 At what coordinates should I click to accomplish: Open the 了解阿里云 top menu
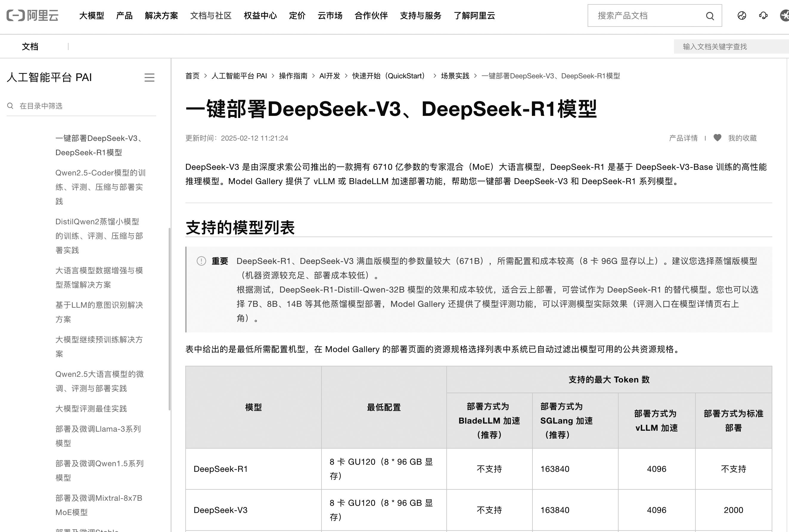(474, 15)
